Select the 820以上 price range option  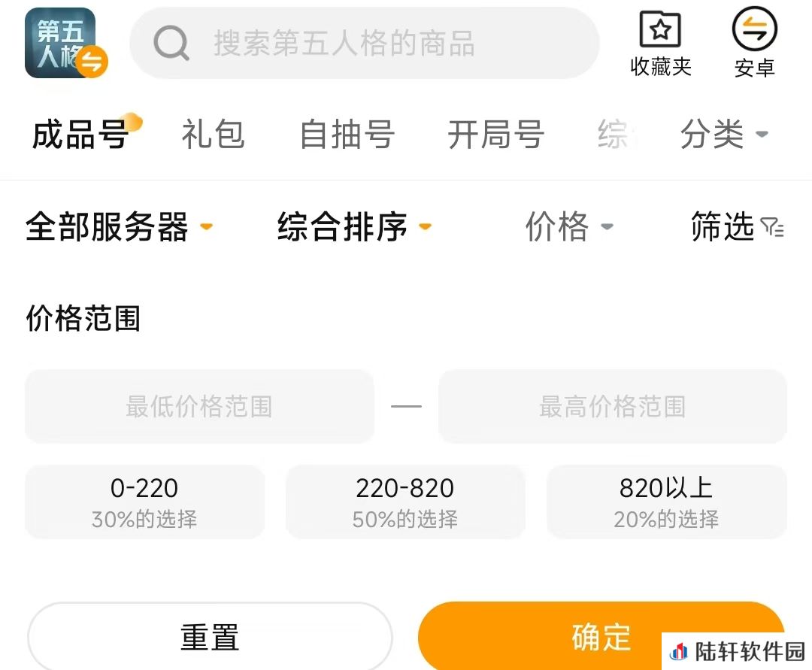pyautogui.click(x=666, y=502)
